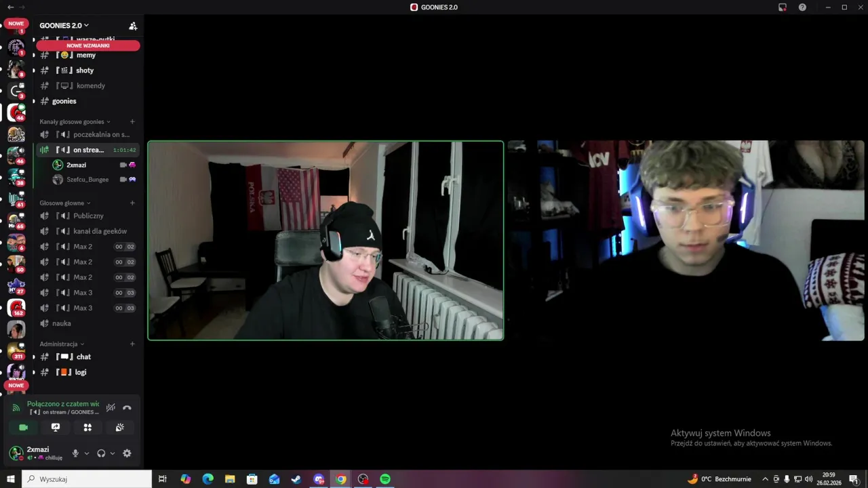
Task: Click the invite people icon
Action: (x=133, y=26)
